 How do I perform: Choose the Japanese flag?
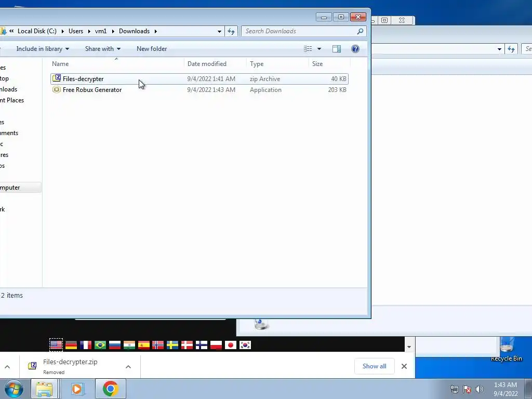click(230, 345)
